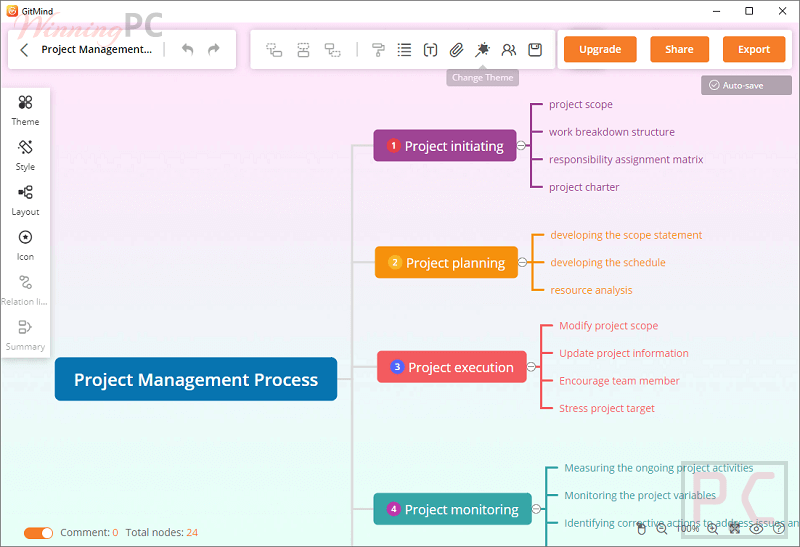This screenshot has height=547, width=800.
Task: Click the attachment paperclip icon
Action: (456, 49)
